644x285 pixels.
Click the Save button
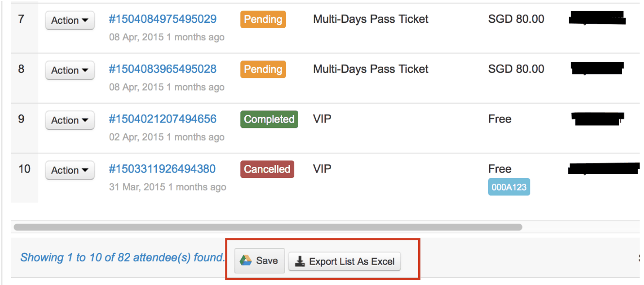click(260, 261)
